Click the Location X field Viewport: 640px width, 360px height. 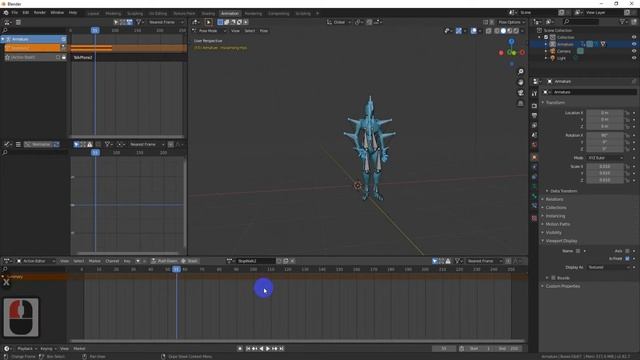coord(605,113)
